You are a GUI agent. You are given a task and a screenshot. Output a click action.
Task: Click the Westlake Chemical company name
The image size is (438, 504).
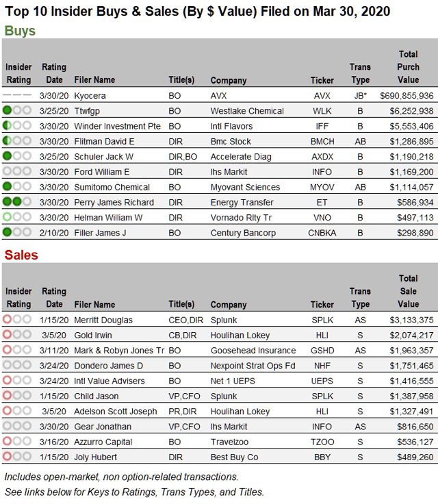(x=247, y=111)
